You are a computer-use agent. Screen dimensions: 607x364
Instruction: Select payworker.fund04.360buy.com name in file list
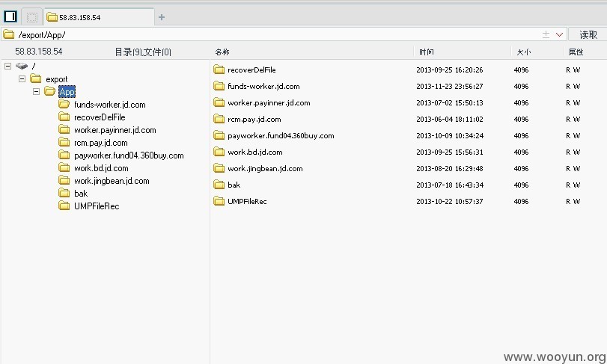click(281, 135)
